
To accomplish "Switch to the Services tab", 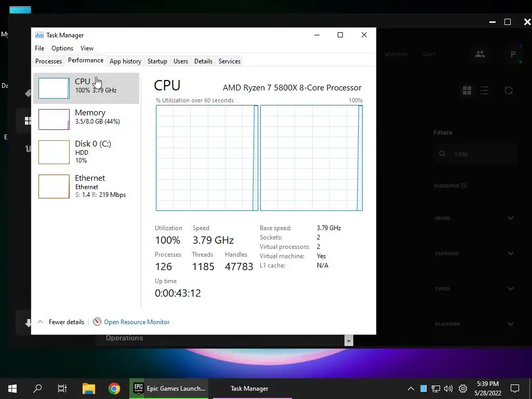I will (x=229, y=61).
